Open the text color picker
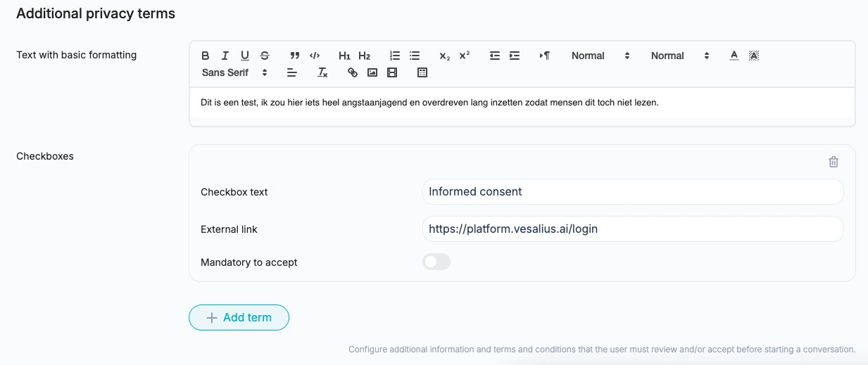Image resolution: width=868 pixels, height=365 pixels. [734, 56]
